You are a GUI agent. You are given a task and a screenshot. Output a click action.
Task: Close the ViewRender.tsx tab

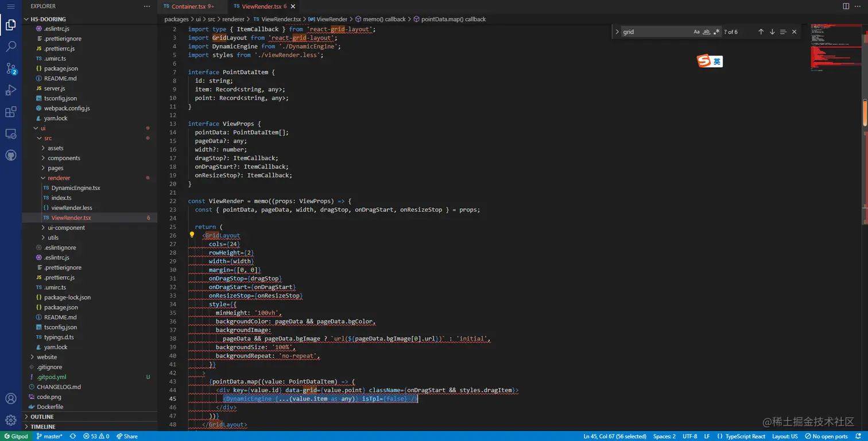tap(293, 6)
